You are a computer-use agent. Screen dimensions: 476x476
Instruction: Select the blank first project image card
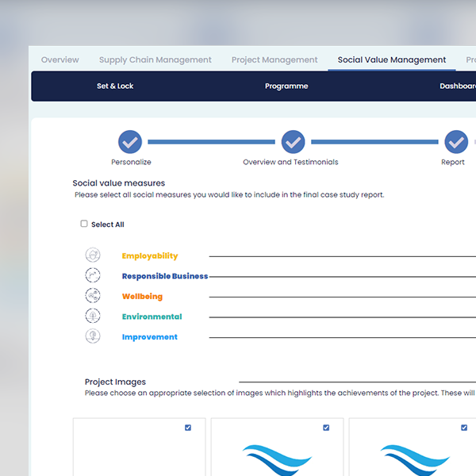coord(140,447)
